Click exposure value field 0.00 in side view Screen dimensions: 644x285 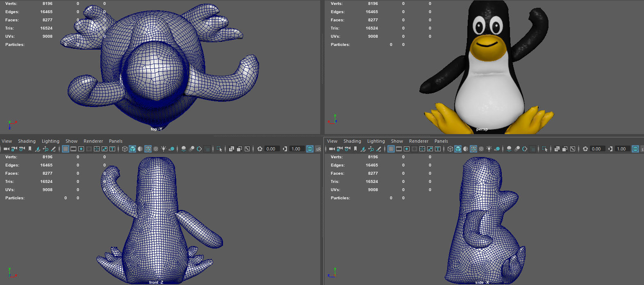[x=597, y=149]
